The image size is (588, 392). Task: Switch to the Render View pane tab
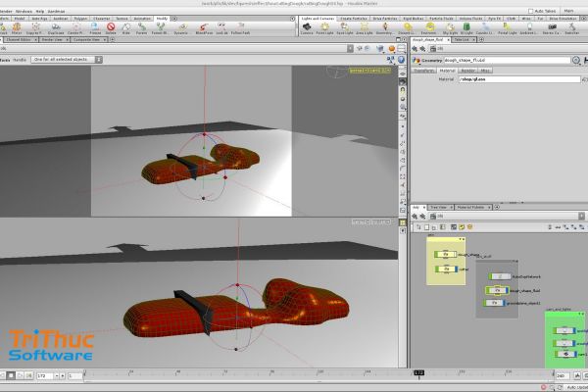click(52, 39)
